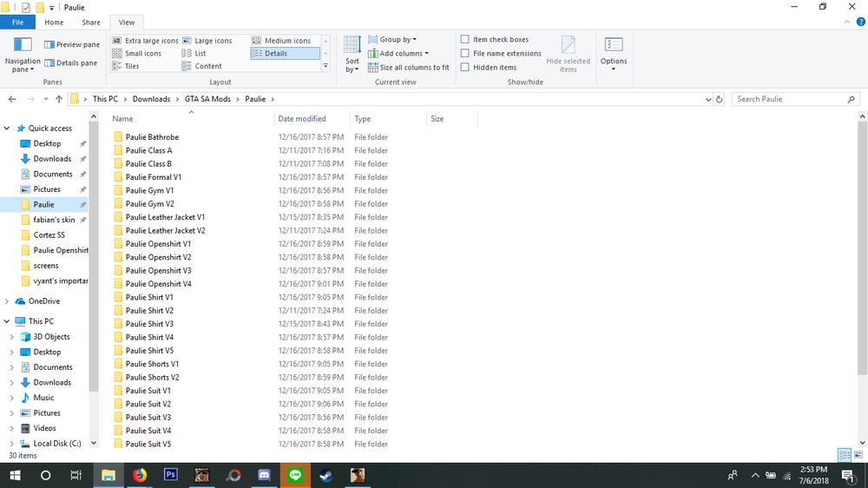
Task: Toggle the Details pane
Action: (x=71, y=63)
